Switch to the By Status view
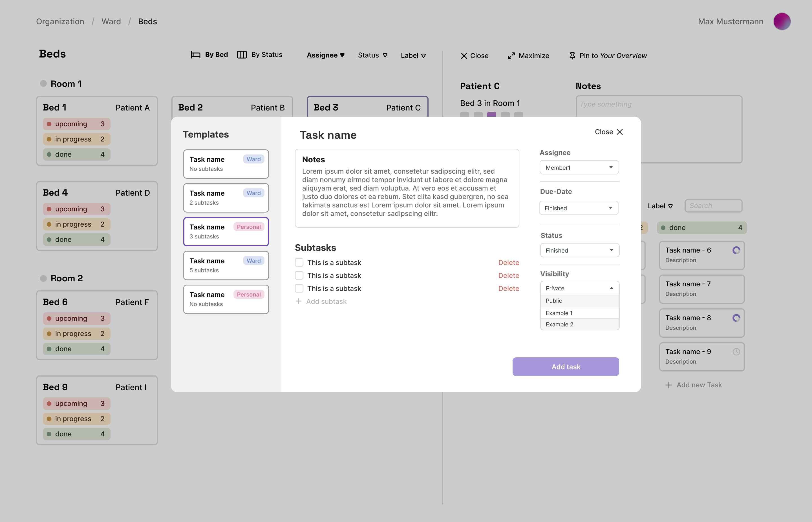The width and height of the screenshot is (812, 522). click(260, 55)
